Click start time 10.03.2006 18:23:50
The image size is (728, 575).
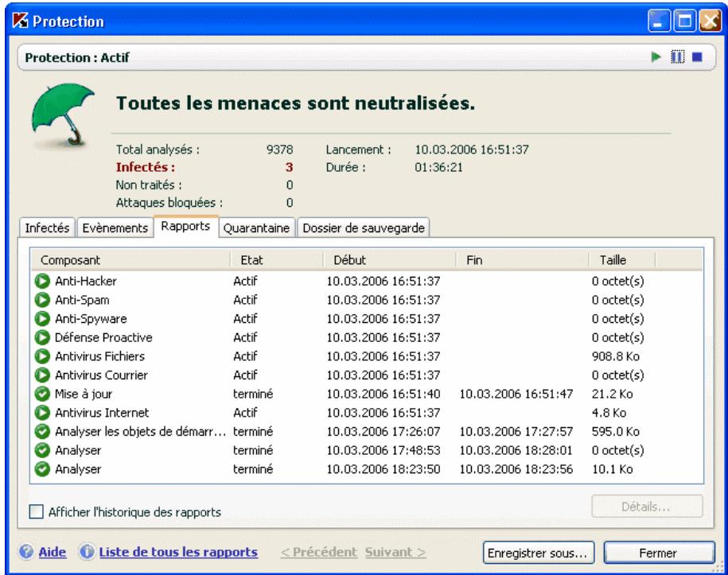point(383,469)
